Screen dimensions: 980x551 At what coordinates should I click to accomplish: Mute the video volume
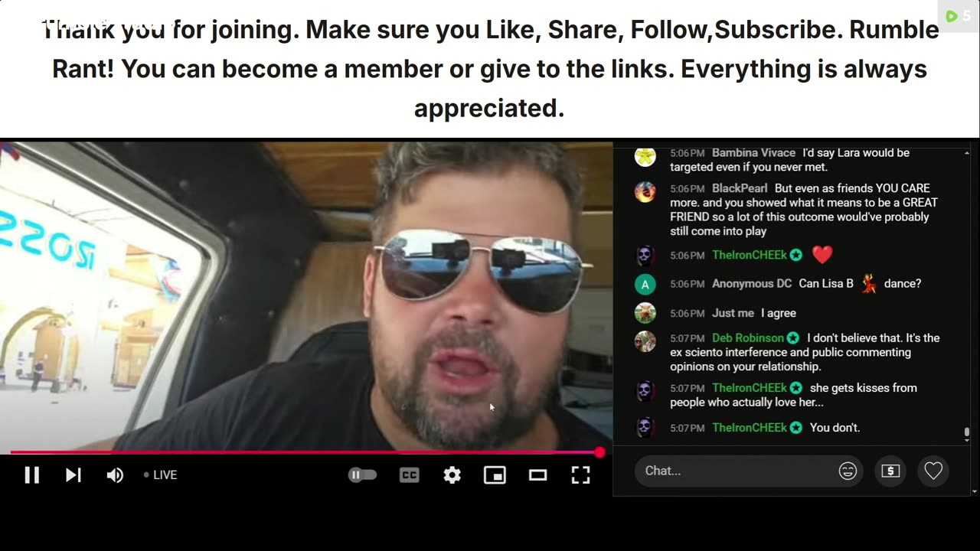pyautogui.click(x=115, y=475)
